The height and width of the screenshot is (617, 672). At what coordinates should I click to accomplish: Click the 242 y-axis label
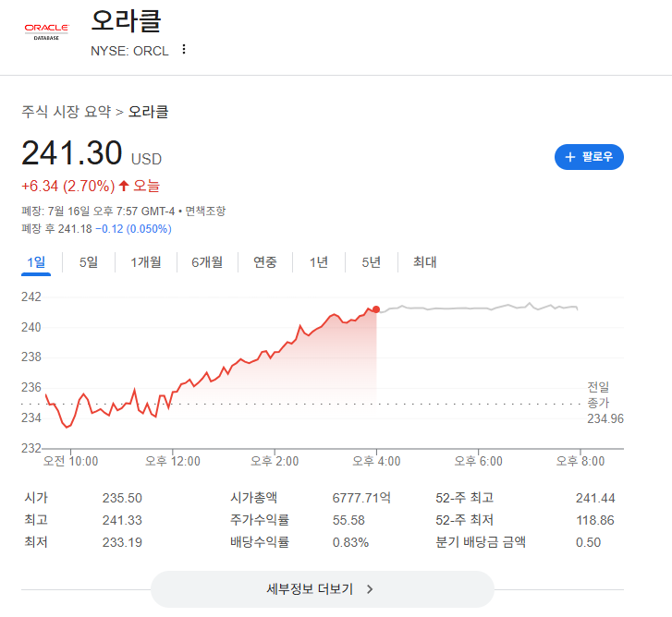(x=31, y=296)
